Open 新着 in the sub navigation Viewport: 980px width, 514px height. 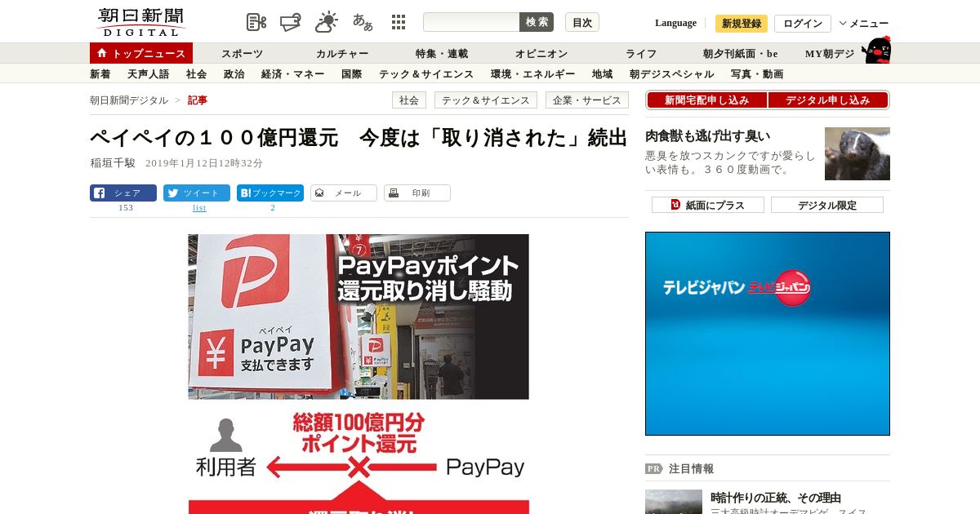[x=100, y=74]
